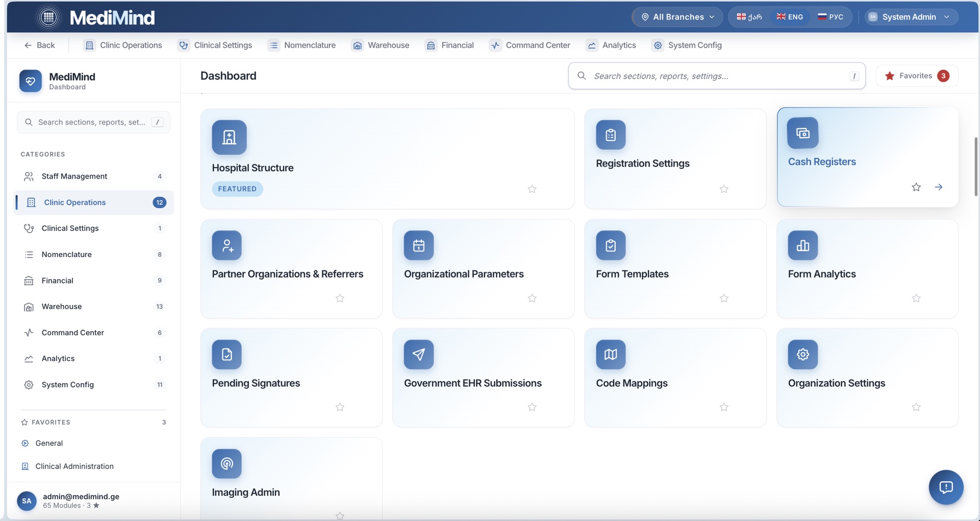This screenshot has height=521, width=980.
Task: Star the Pending Signatures card
Action: click(x=340, y=407)
